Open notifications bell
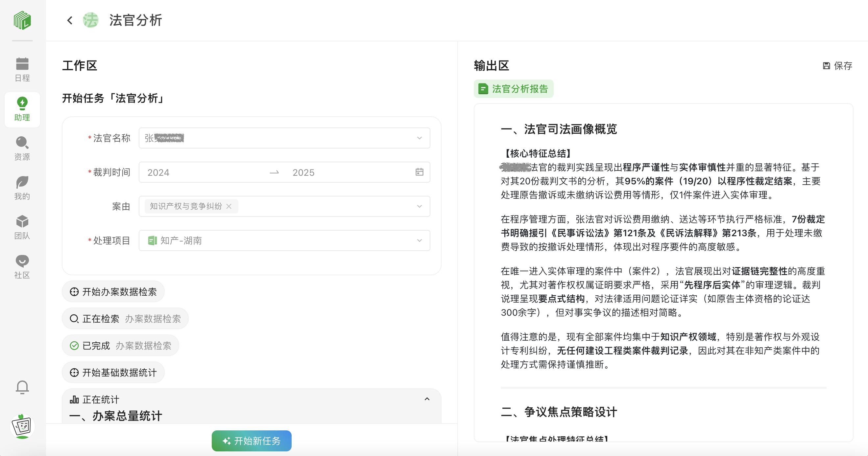Image resolution: width=868 pixels, height=456 pixels. coord(22,387)
